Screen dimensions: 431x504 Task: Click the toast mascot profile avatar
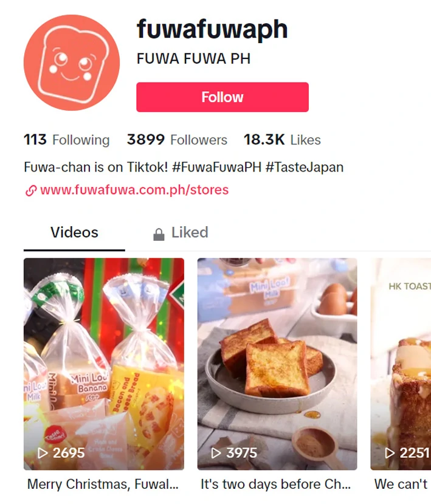tap(72, 63)
